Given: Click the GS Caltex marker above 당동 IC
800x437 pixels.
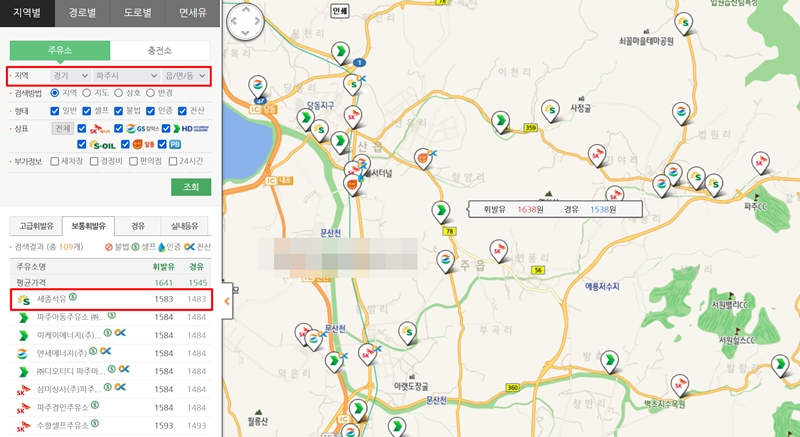Looking at the screenshot, I should pyautogui.click(x=258, y=86).
